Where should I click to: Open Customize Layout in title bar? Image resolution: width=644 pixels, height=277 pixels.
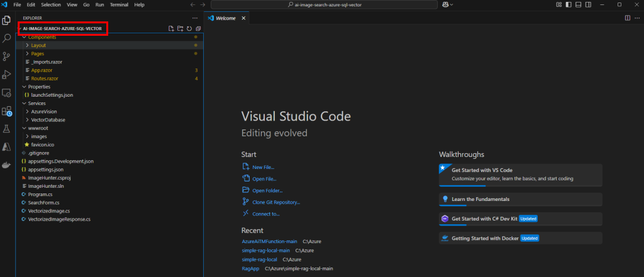(559, 4)
